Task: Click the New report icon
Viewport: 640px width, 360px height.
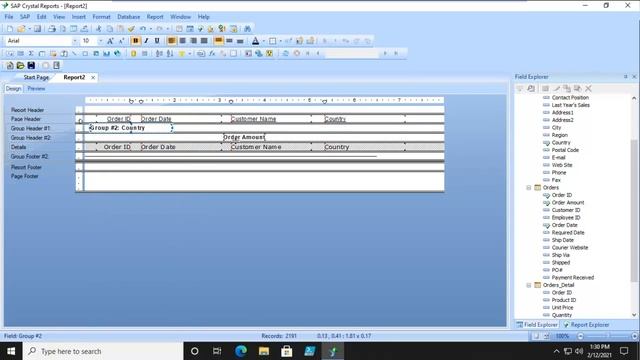Action: (x=10, y=29)
